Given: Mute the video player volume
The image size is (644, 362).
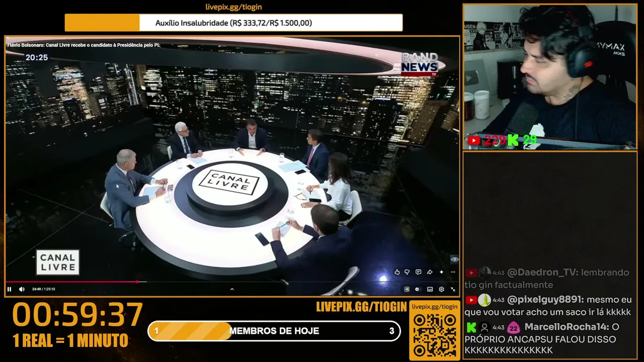Looking at the screenshot, I should 22,289.
